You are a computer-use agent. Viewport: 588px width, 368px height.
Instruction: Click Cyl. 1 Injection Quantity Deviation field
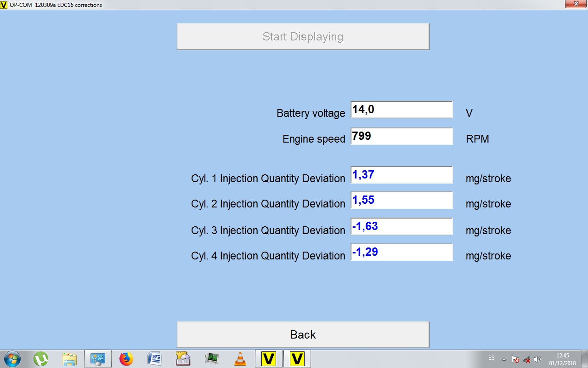[x=401, y=175]
